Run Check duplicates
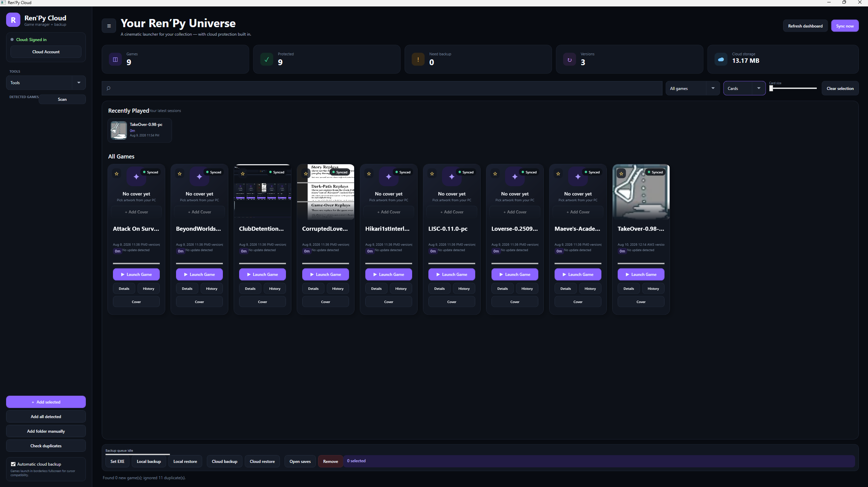 (46, 446)
